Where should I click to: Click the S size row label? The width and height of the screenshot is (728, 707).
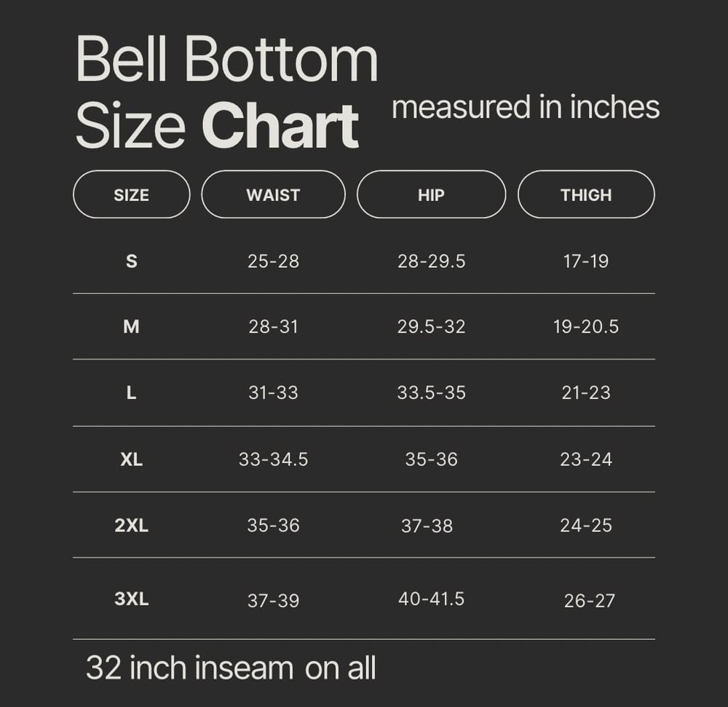(131, 261)
